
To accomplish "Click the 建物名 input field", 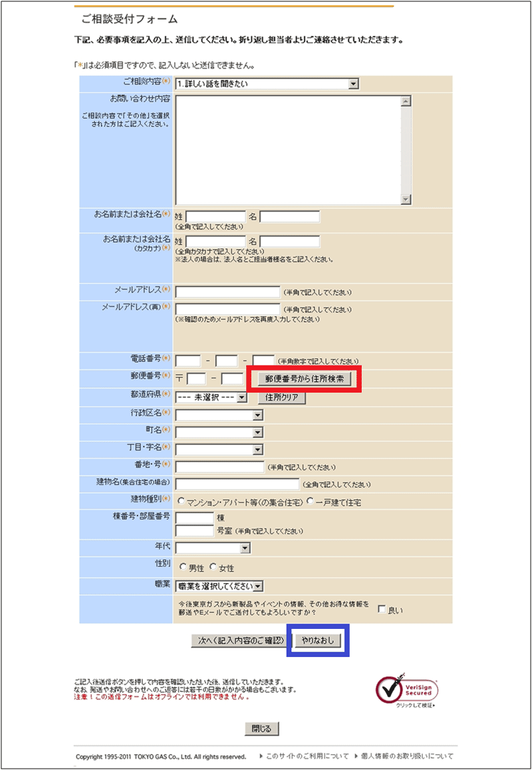I will [237, 484].
